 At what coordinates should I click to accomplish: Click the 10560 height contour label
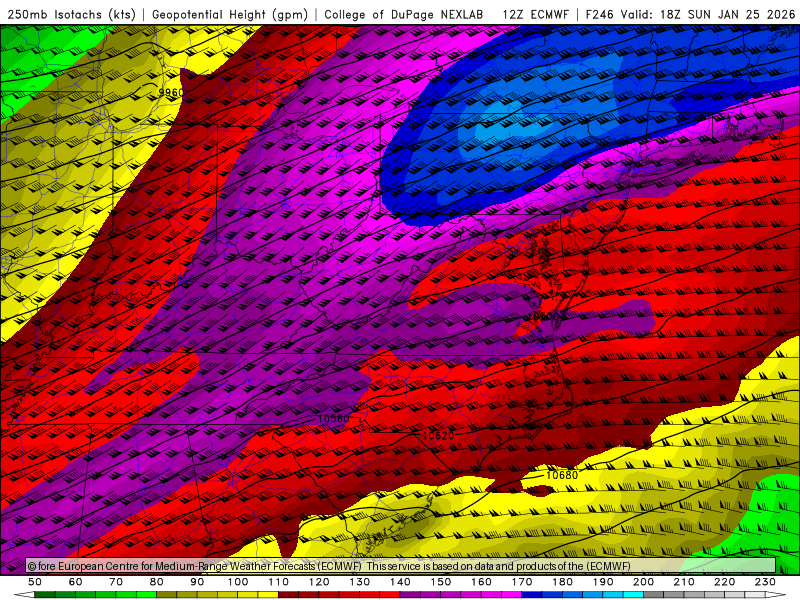point(334,419)
